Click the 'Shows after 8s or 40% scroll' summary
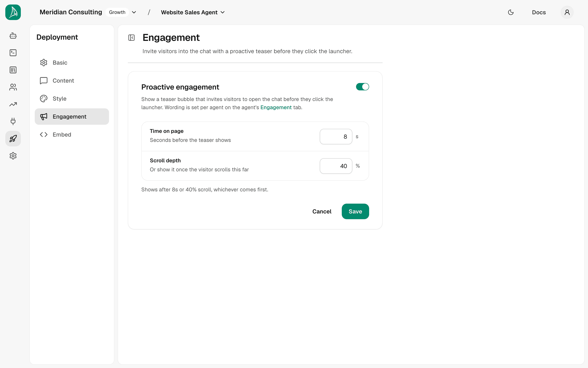This screenshot has height=368, width=588. click(x=205, y=190)
